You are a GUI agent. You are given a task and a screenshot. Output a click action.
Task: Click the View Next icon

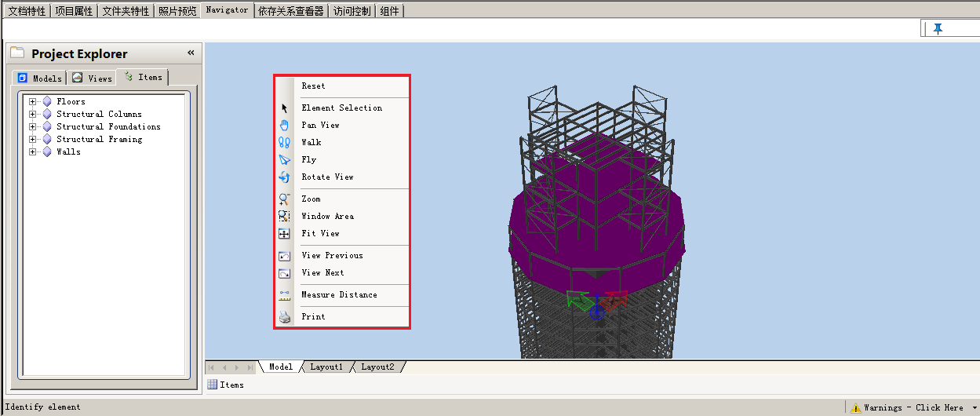pyautogui.click(x=285, y=273)
